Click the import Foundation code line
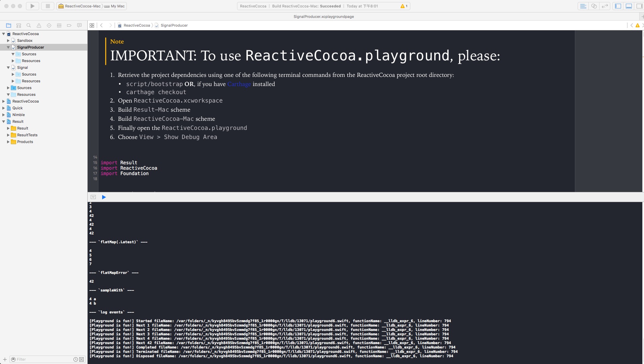Screen dimensions: 644x364 coord(125,173)
